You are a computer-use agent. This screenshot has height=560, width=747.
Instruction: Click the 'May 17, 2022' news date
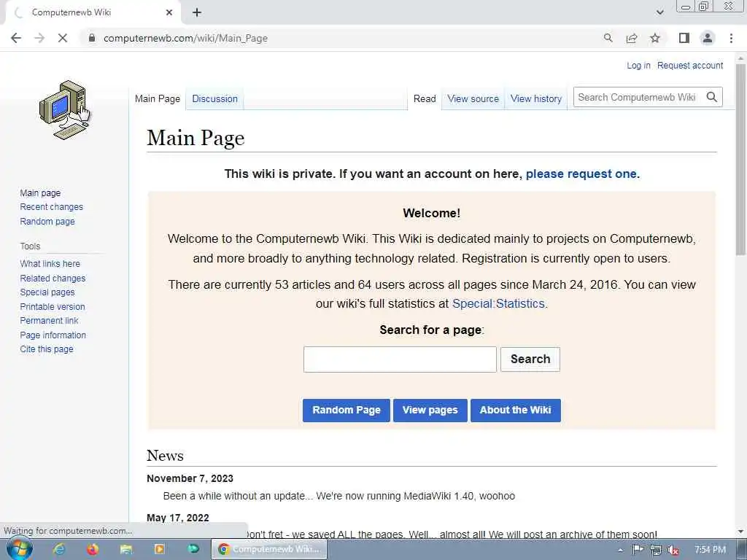178,518
